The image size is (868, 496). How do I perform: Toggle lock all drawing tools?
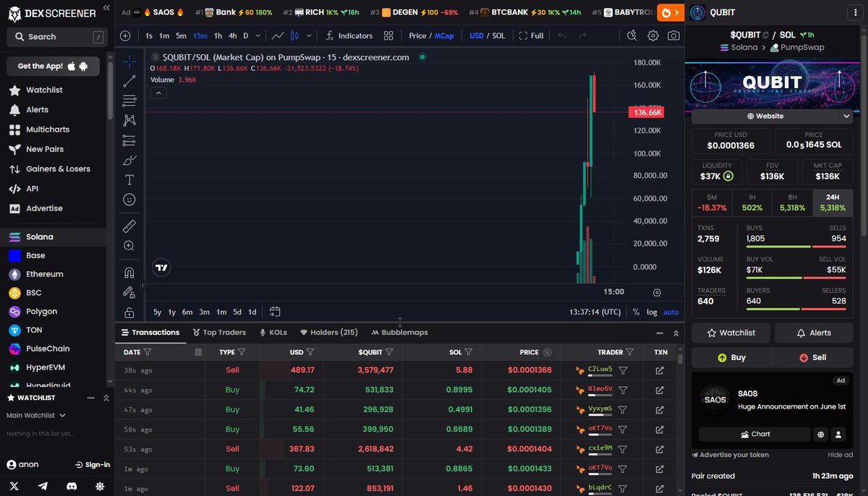coord(129,312)
